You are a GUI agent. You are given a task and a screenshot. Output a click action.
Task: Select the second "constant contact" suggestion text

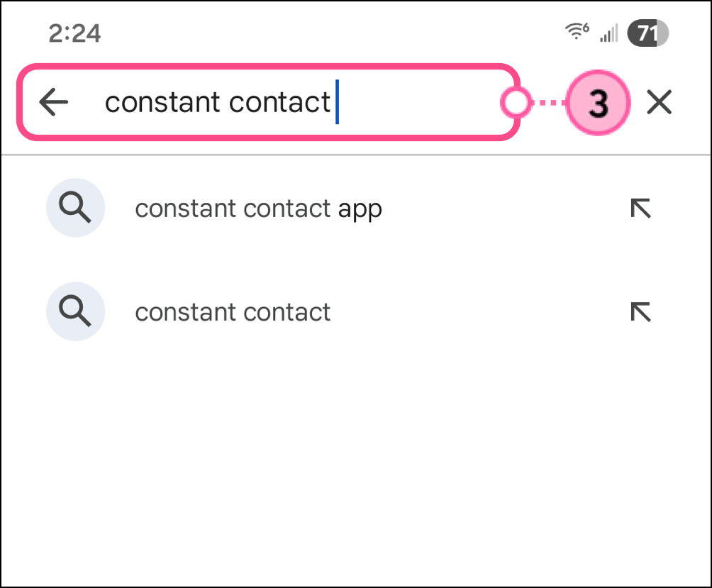click(233, 312)
